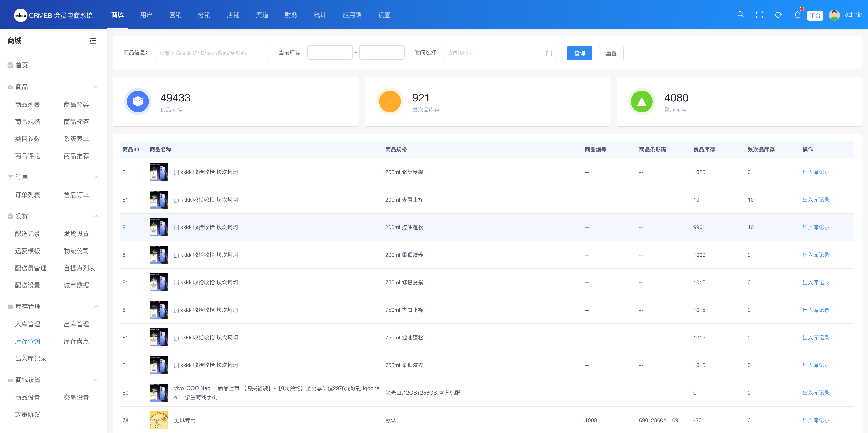The image size is (868, 433).
Task: Open 出入库记录 link for 测试专用 row
Action: pyautogui.click(x=815, y=420)
